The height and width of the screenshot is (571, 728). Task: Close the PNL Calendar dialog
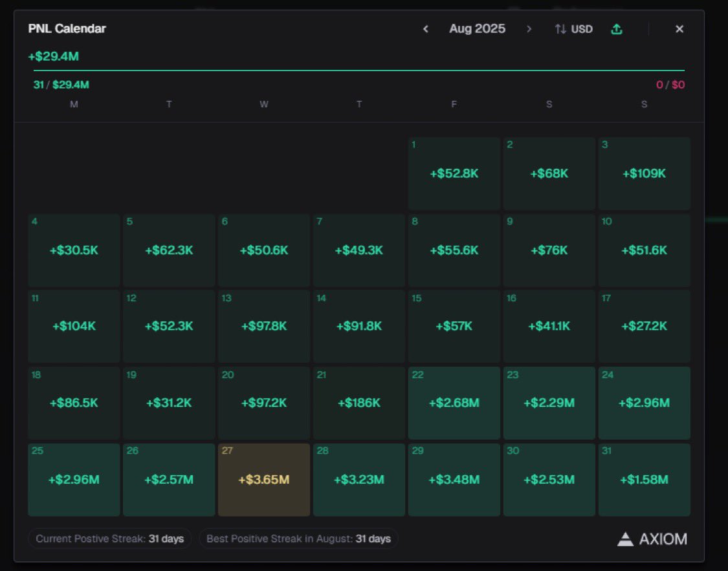point(679,28)
